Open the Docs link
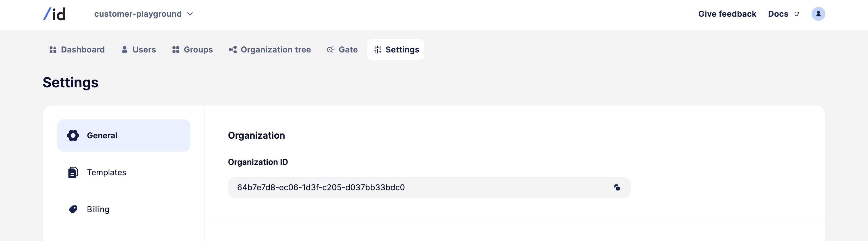The image size is (868, 241). tap(778, 14)
